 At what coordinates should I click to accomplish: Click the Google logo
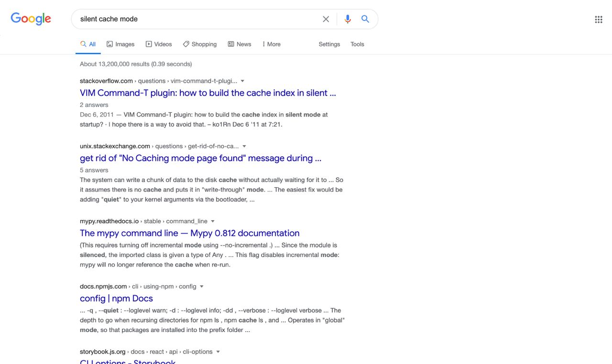[x=31, y=19]
